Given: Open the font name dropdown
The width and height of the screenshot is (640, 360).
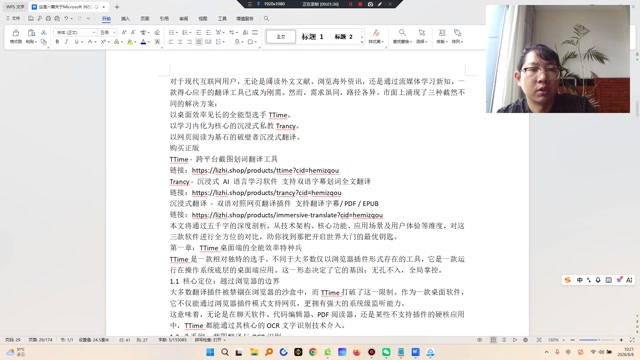Looking at the screenshot, I should pos(93,33).
